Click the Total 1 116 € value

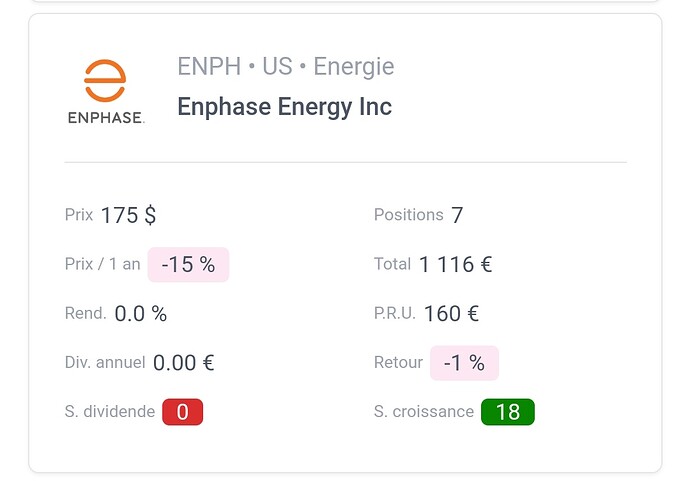tap(455, 264)
